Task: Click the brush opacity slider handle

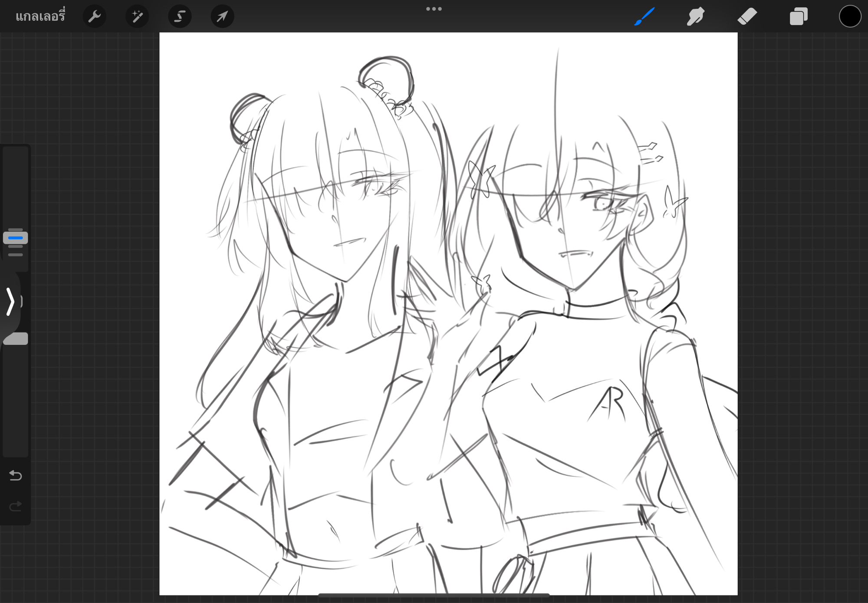Action: [16, 339]
